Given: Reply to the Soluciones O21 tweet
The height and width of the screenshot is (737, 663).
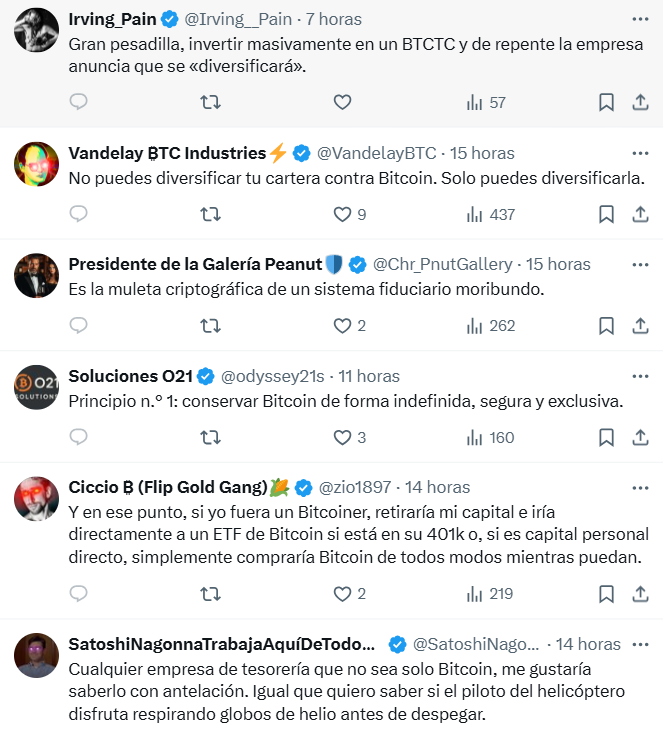Looking at the screenshot, I should pos(79,437).
